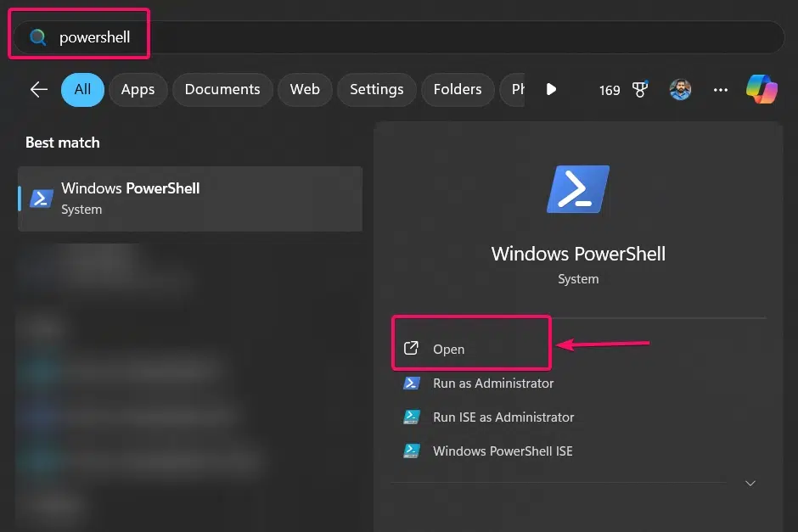Click the Run as Administrator icon
The height and width of the screenshot is (532, 798).
(x=411, y=383)
